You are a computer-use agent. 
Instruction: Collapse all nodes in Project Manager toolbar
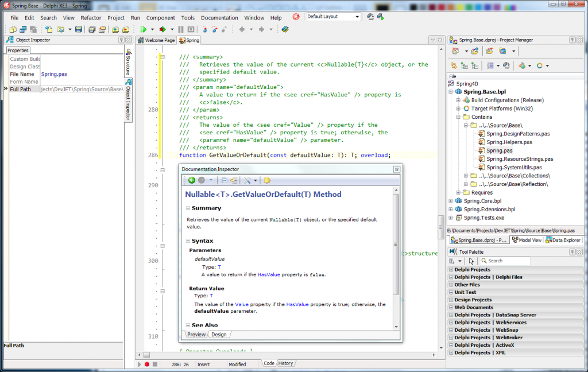tap(475, 65)
